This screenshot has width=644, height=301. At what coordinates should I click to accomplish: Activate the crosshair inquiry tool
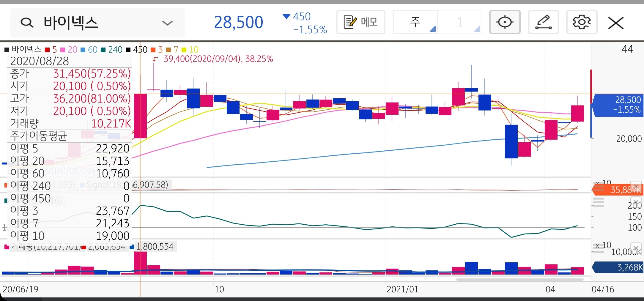[505, 22]
